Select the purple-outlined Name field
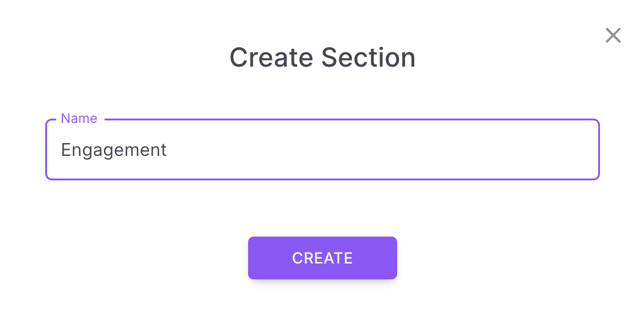Screen dimensions: 644x313 [322, 150]
